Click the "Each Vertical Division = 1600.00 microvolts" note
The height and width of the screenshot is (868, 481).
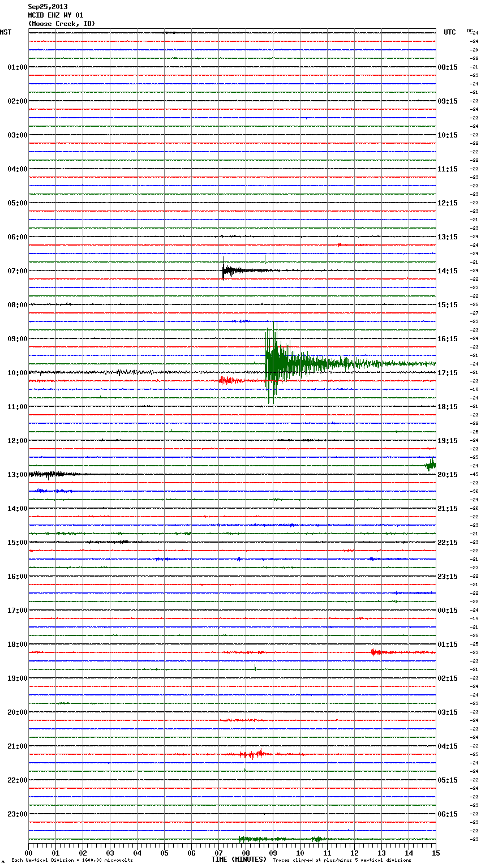72,861
